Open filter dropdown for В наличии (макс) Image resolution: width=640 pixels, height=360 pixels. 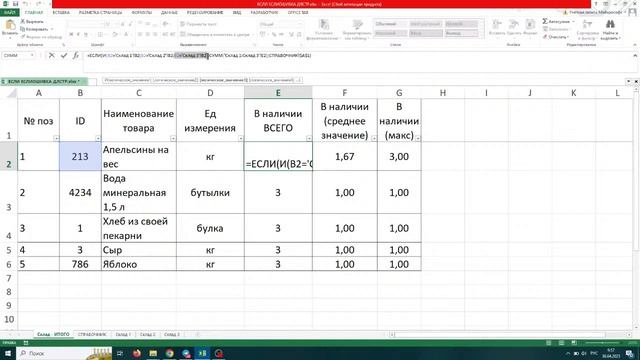418,138
